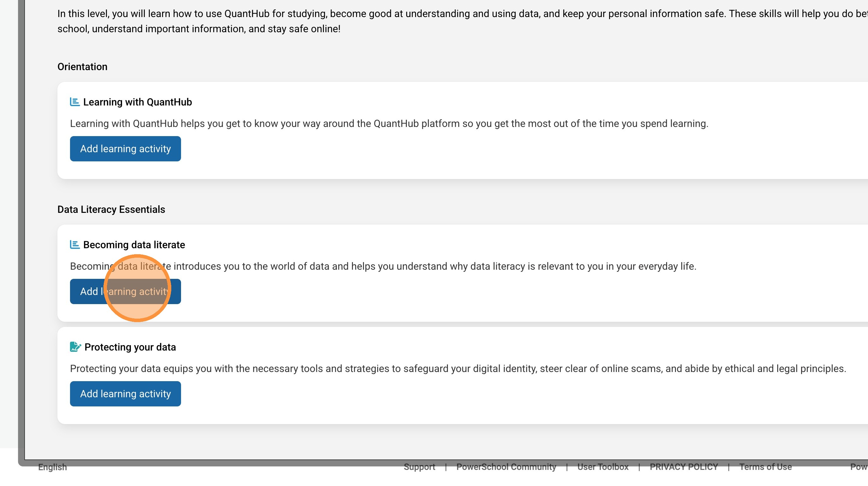This screenshot has height=486, width=868.
Task: Click the Becoming data literate lesson icon
Action: pos(75,244)
